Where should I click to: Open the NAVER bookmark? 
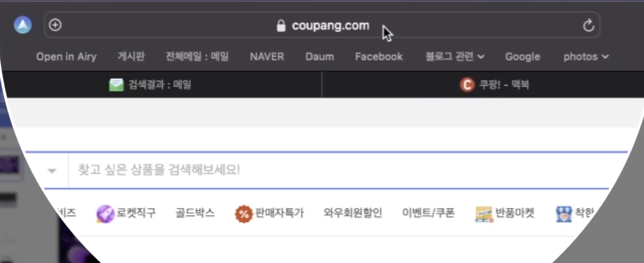point(267,57)
